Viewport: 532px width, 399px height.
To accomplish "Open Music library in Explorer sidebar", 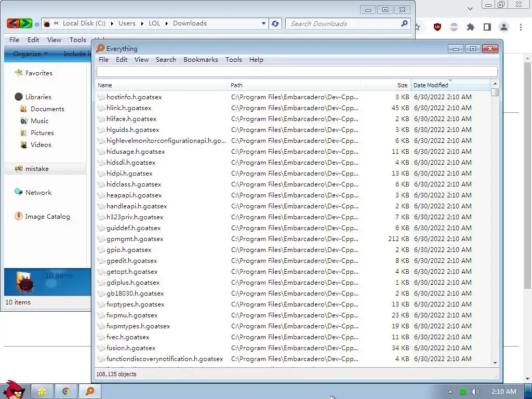I will 34,121.
